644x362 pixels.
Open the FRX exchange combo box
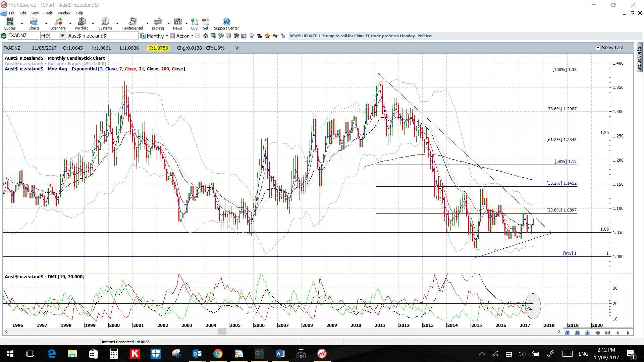(x=53, y=36)
